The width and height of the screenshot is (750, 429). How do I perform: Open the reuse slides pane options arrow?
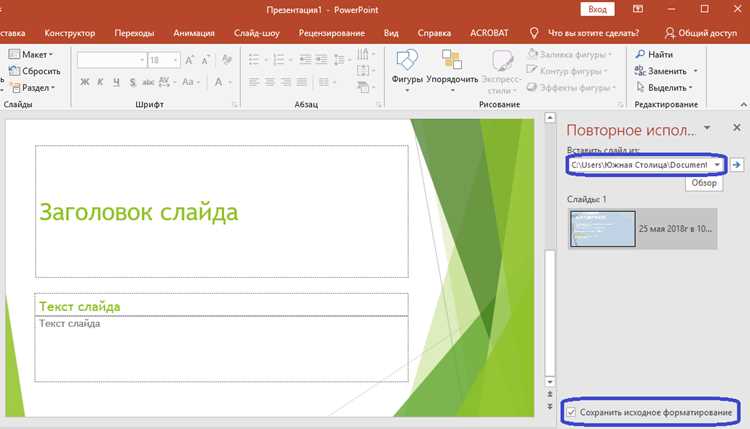(x=707, y=128)
